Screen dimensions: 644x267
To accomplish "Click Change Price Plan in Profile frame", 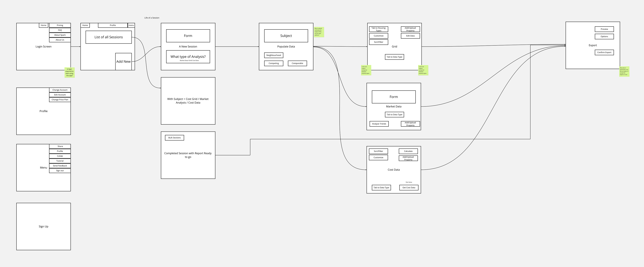I will click(x=60, y=100).
